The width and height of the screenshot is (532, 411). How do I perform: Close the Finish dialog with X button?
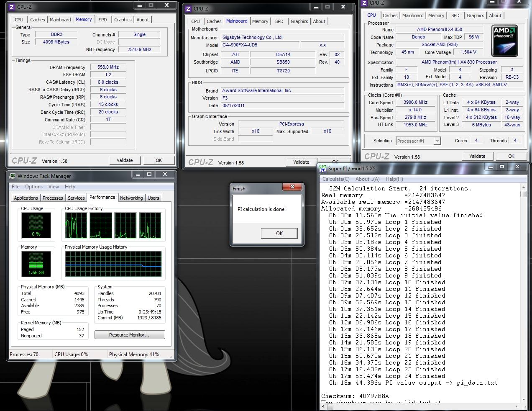292,187
